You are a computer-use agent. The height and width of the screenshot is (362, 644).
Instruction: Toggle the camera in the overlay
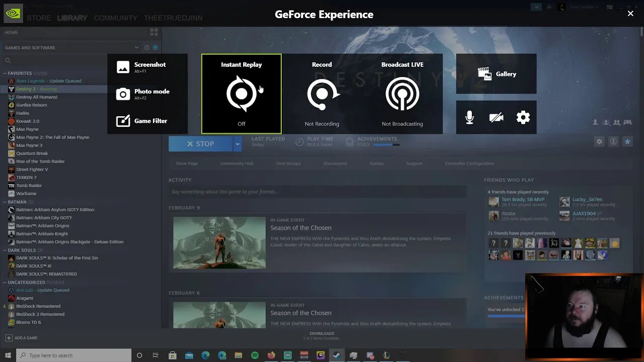point(496,118)
